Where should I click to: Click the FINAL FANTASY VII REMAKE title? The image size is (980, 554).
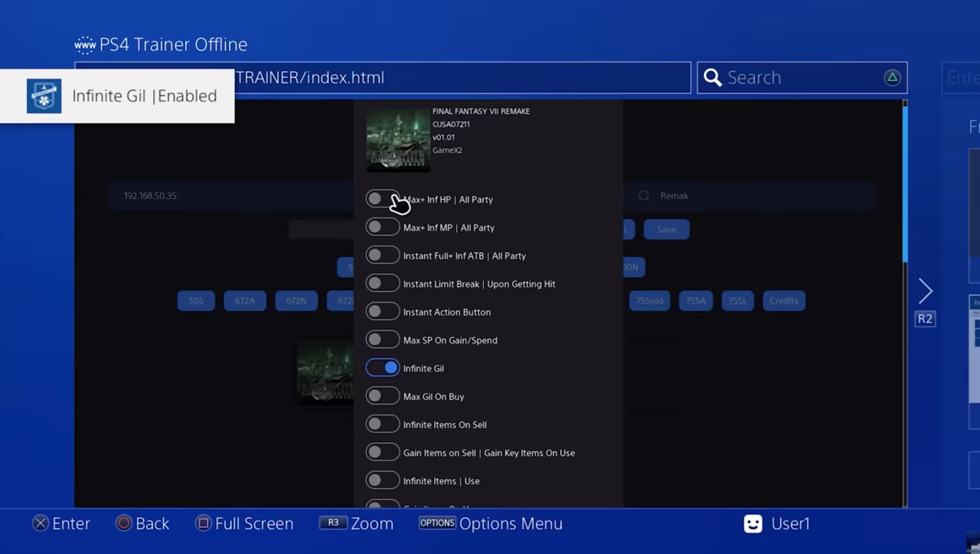[x=481, y=111]
